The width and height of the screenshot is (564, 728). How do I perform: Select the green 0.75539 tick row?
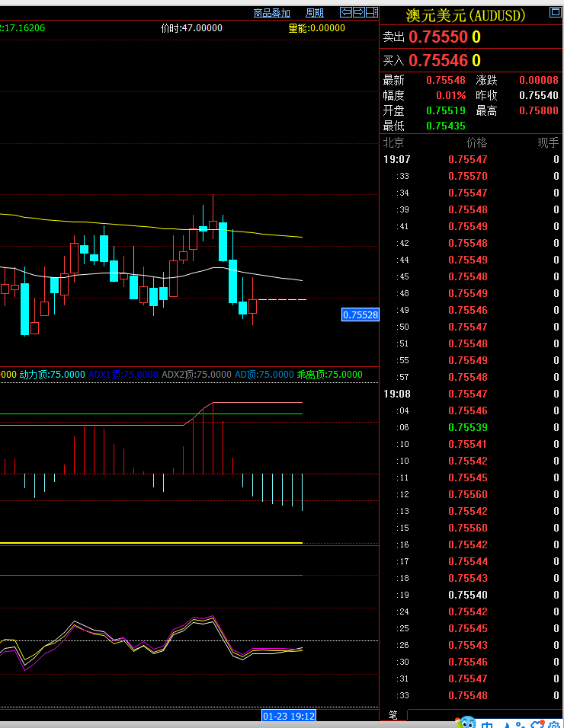pyautogui.click(x=471, y=427)
